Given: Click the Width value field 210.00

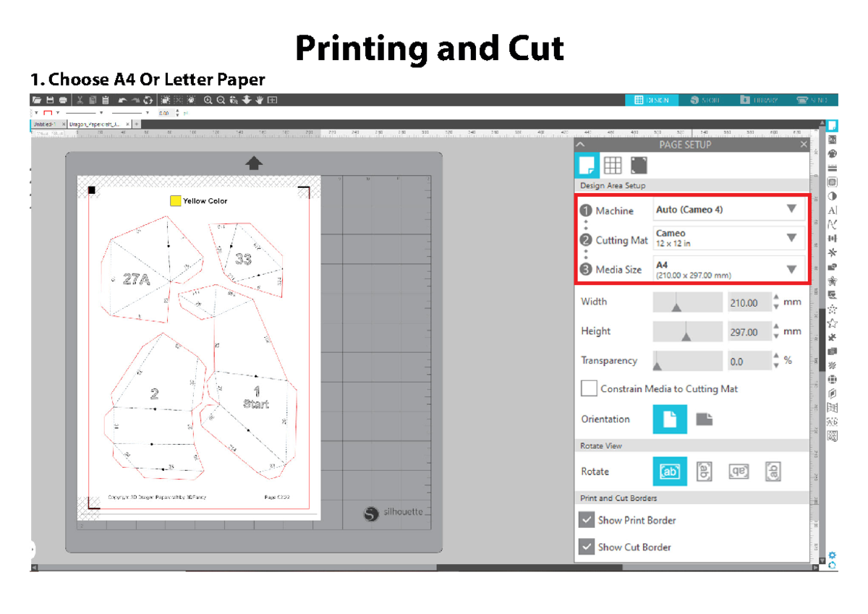Looking at the screenshot, I should point(748,302).
